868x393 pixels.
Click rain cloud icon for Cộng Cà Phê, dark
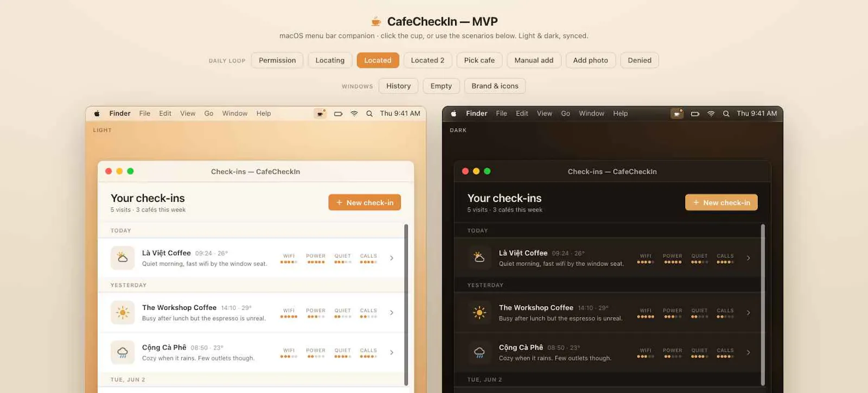[480, 352]
